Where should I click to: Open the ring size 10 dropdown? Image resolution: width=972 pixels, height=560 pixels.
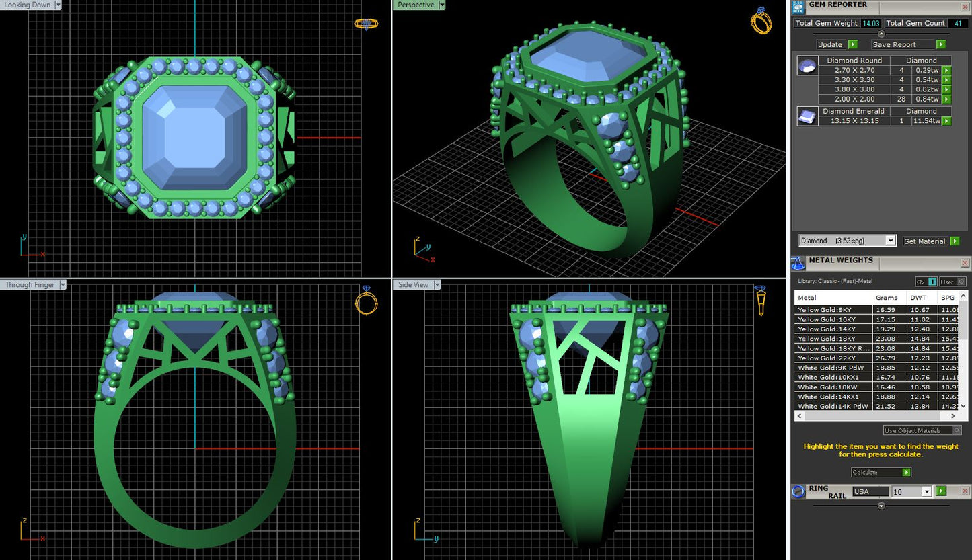click(x=926, y=492)
